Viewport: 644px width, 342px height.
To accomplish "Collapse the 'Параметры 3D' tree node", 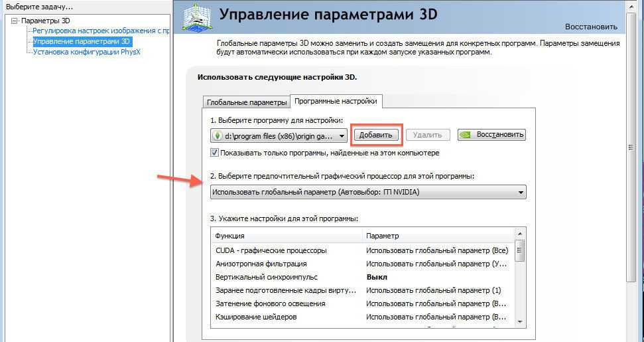I will click(x=15, y=21).
